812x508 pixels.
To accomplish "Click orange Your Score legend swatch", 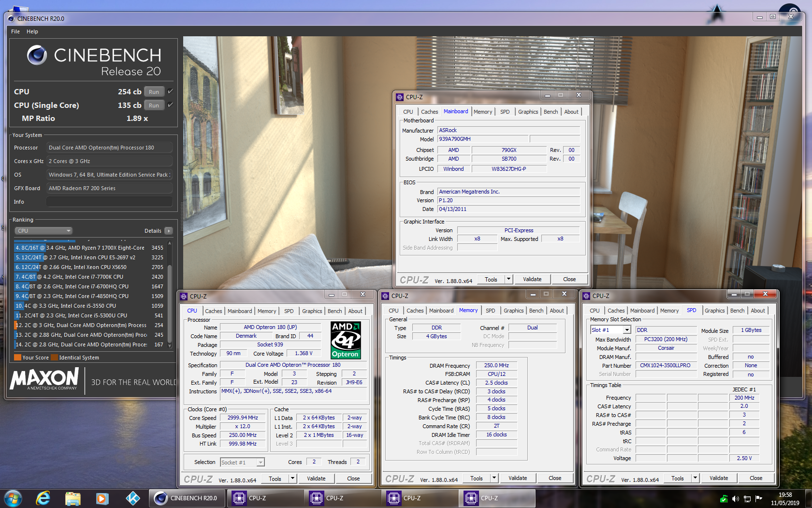I will point(17,358).
